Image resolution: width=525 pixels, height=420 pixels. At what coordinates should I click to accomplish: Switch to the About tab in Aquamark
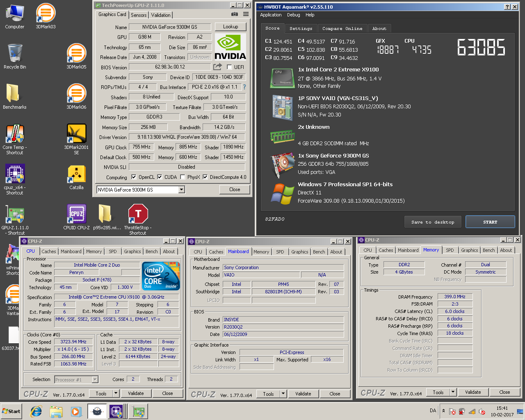tap(379, 28)
